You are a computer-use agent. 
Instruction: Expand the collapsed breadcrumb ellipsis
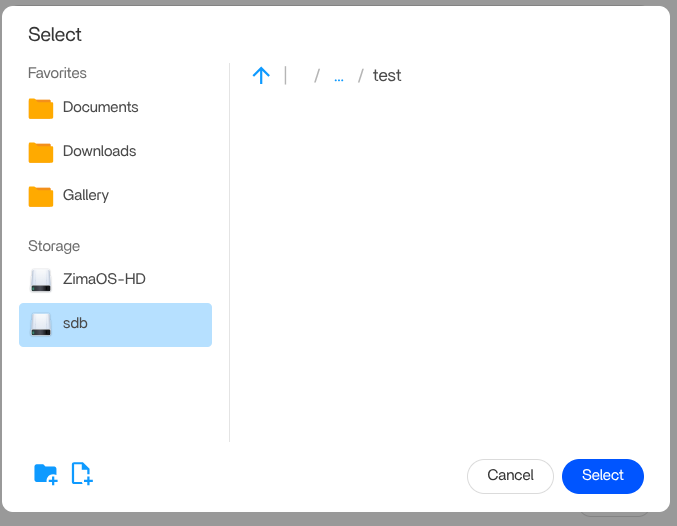point(338,76)
